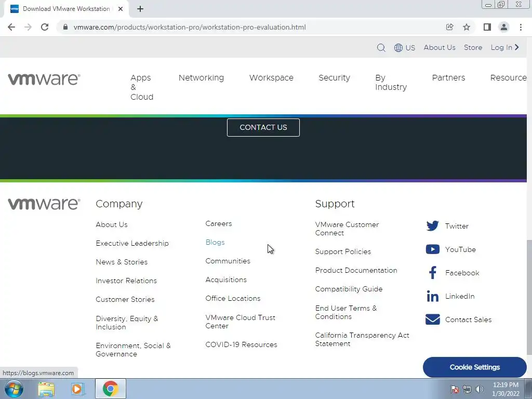Open the Blogs footer link
Viewport: 532px width, 399px height.
coord(215,242)
